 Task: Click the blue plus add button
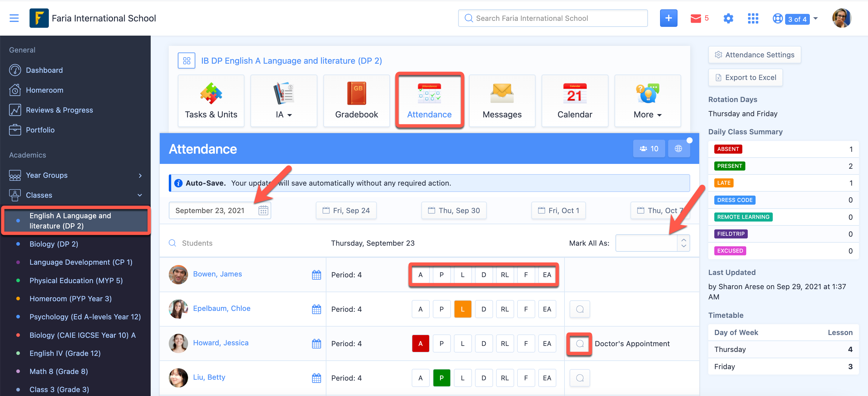click(x=668, y=18)
